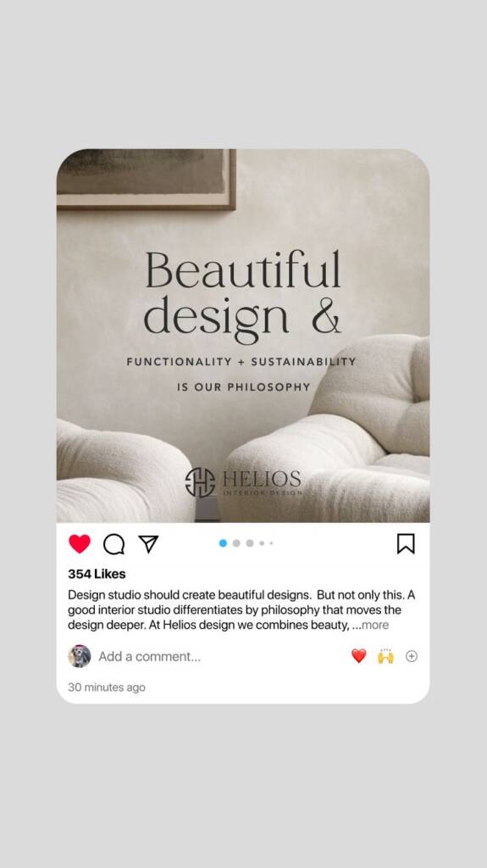Click the Helios Interior Design logo
This screenshot has height=868, width=487.
coord(244,482)
